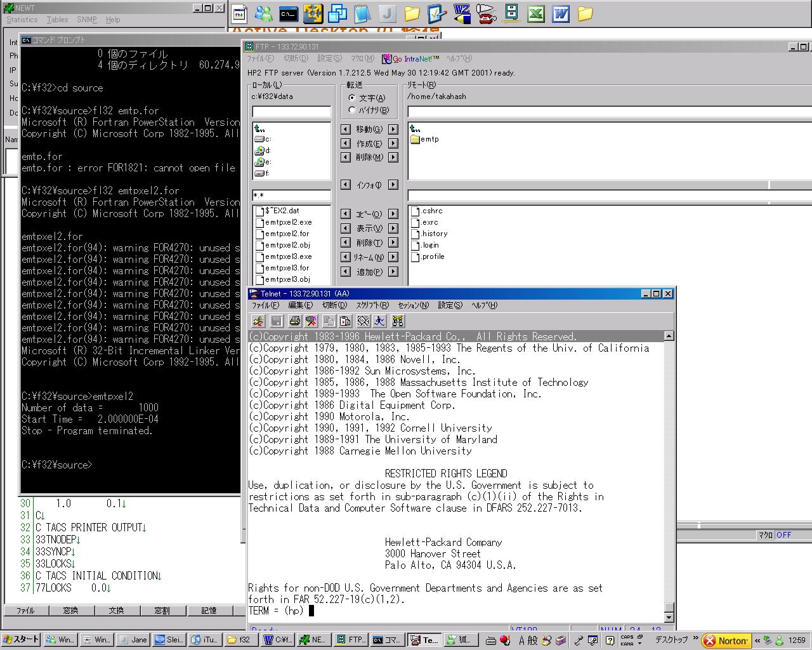Click right arrow beside コピー(C)
812x650 pixels.
(x=393, y=214)
